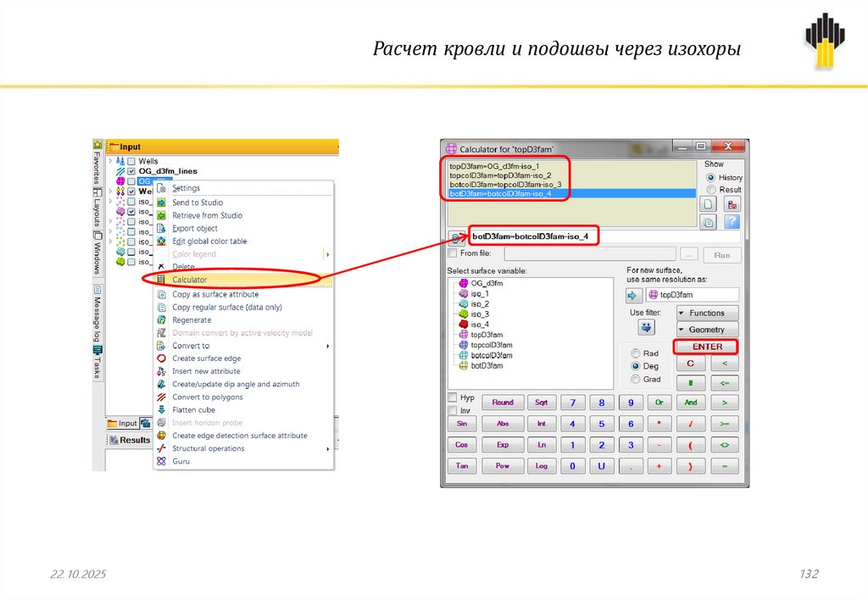
Task: Click the copy history icon in Calculator
Action: 709,223
